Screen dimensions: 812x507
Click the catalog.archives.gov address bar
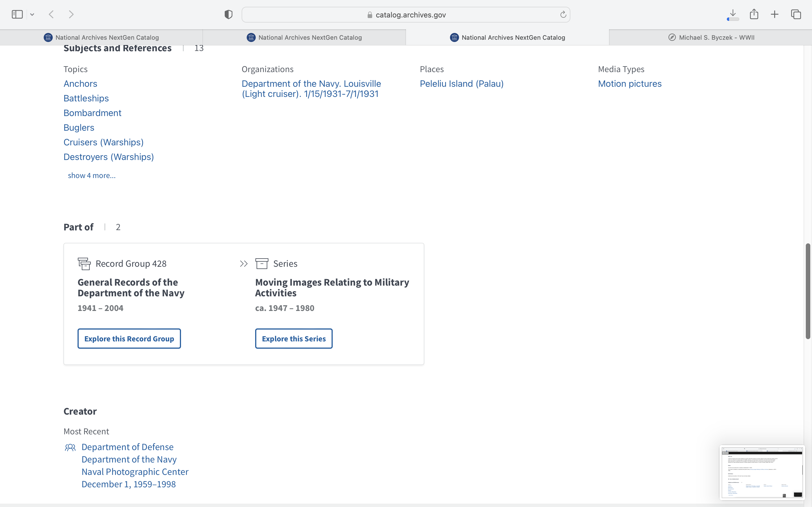click(x=406, y=15)
